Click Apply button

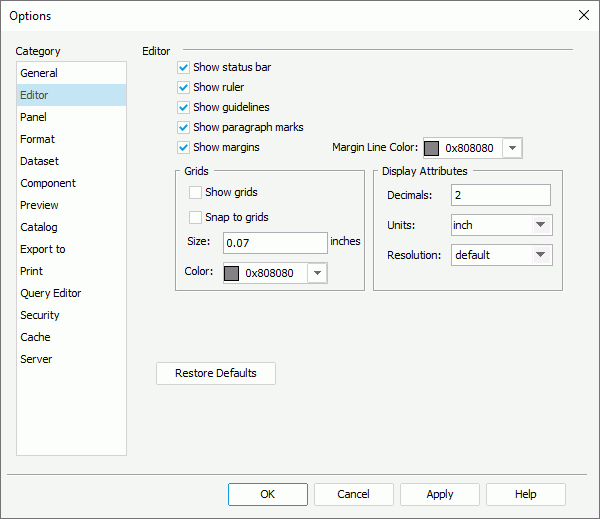tap(440, 494)
